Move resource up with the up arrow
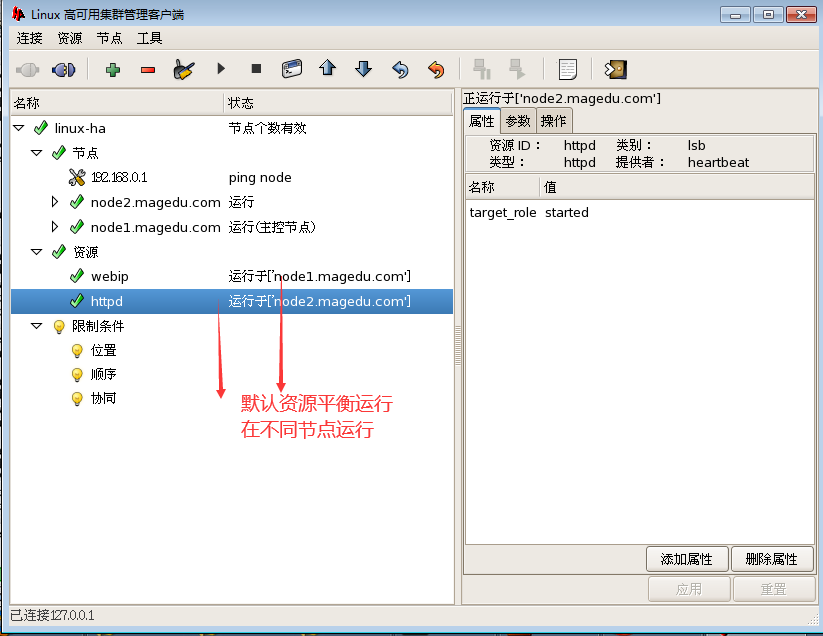 [x=327, y=69]
